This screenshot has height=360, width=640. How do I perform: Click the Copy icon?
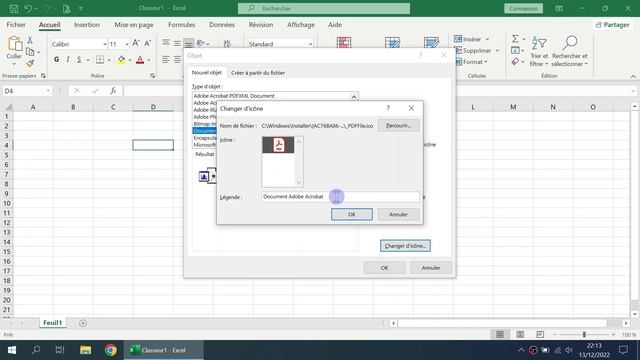point(30,52)
